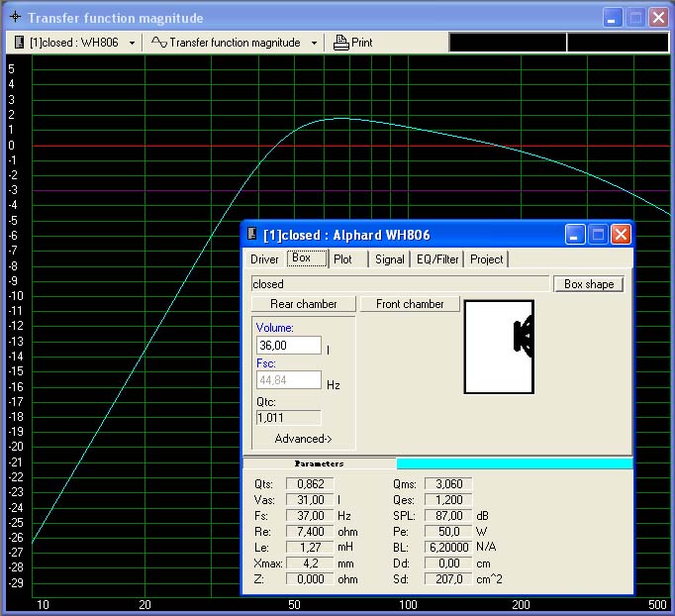This screenshot has height=616, width=675.
Task: Open the plot type dropdown arrow
Action: [x=314, y=43]
